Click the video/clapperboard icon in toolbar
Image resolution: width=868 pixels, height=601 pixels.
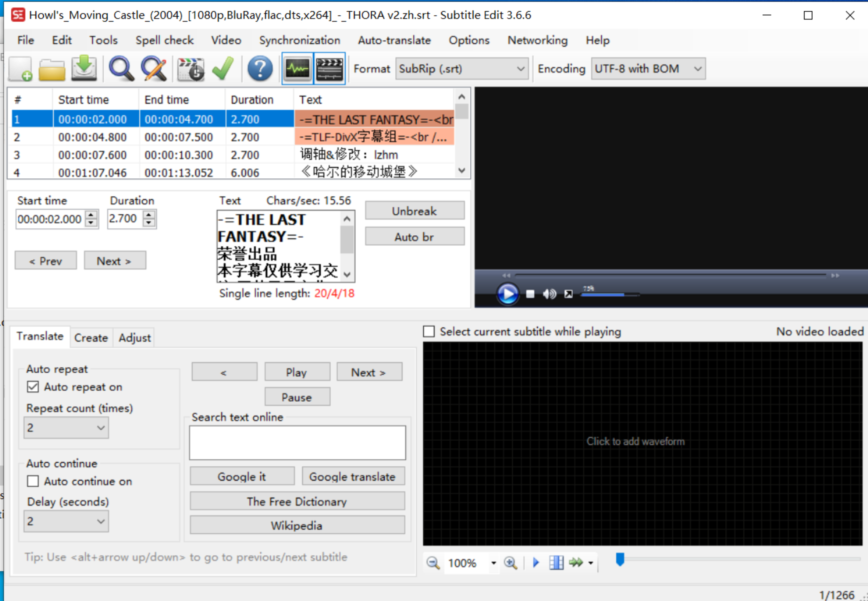[328, 69]
